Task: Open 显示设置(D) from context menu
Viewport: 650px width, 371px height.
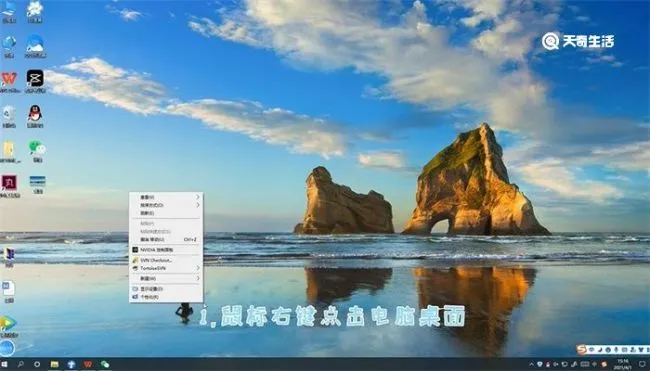Action: point(166,289)
